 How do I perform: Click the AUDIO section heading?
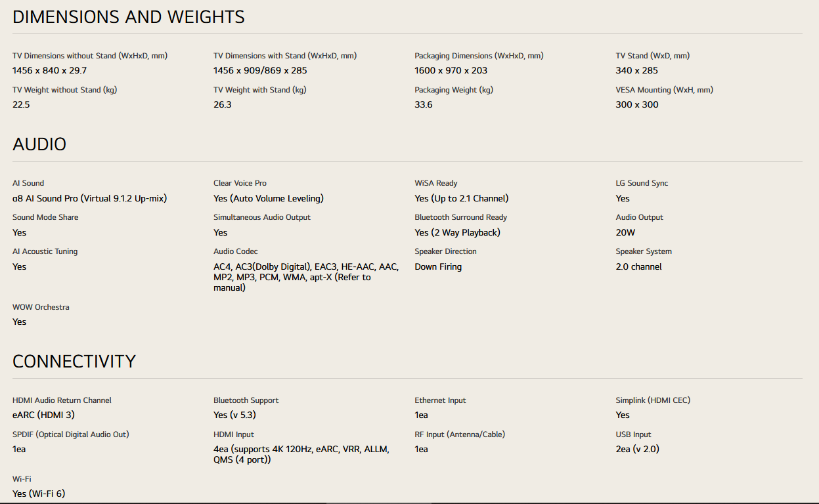click(x=39, y=144)
